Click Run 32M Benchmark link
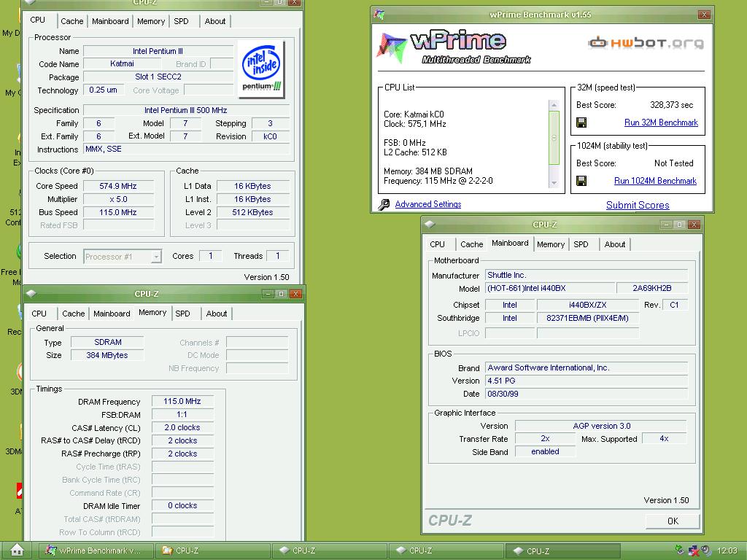Screen dimensions: 747x560 (x=661, y=122)
